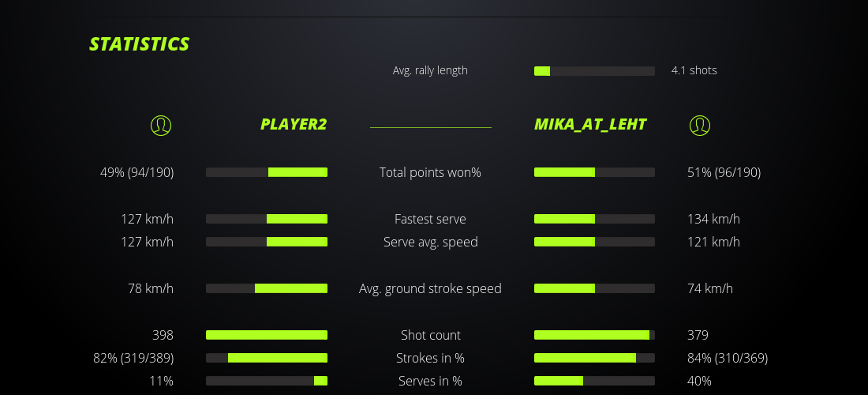Click PLAYER2's profile avatar icon
This screenshot has height=395, width=868.
tap(160, 125)
